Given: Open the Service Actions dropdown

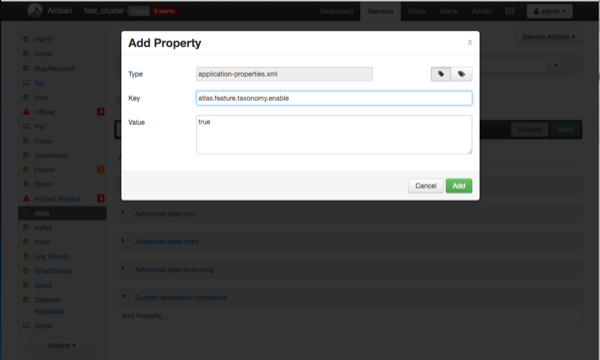Looking at the screenshot, I should coord(548,37).
